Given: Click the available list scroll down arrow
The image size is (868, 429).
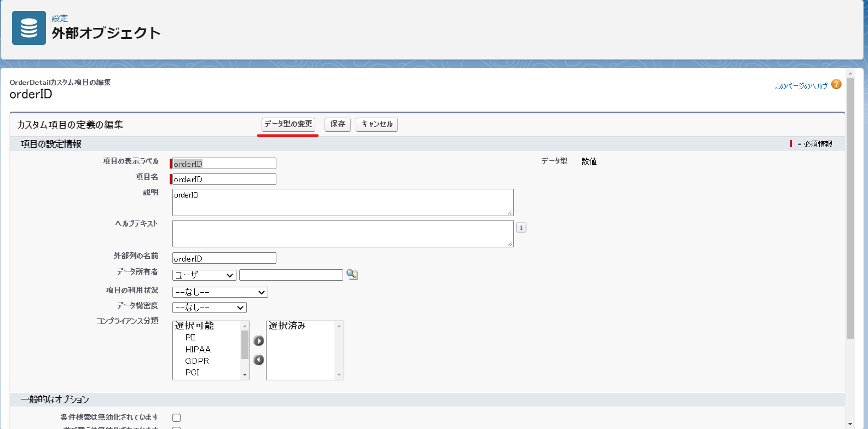Looking at the screenshot, I should [245, 375].
